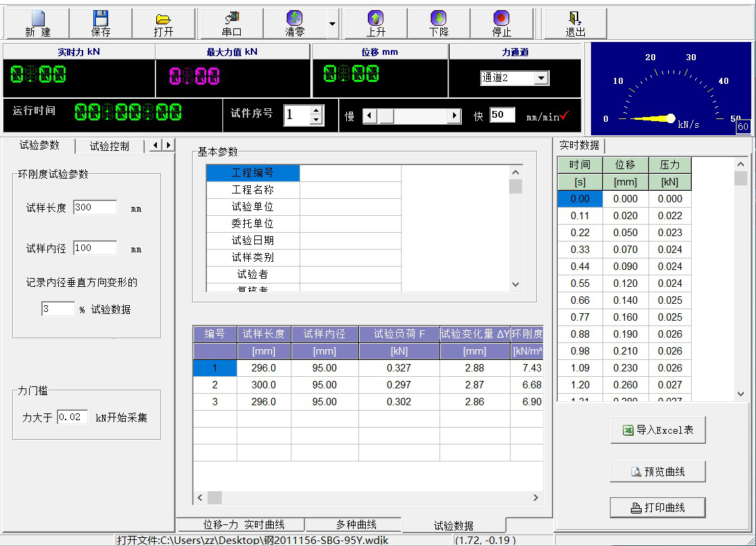The image size is (756, 546).
Task: Open the 力通道 channel dropdown
Action: [541, 78]
